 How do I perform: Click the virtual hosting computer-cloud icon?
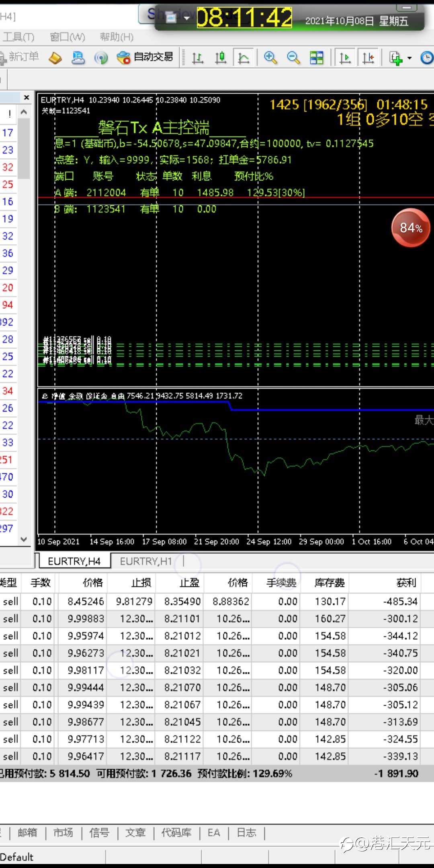point(78,58)
